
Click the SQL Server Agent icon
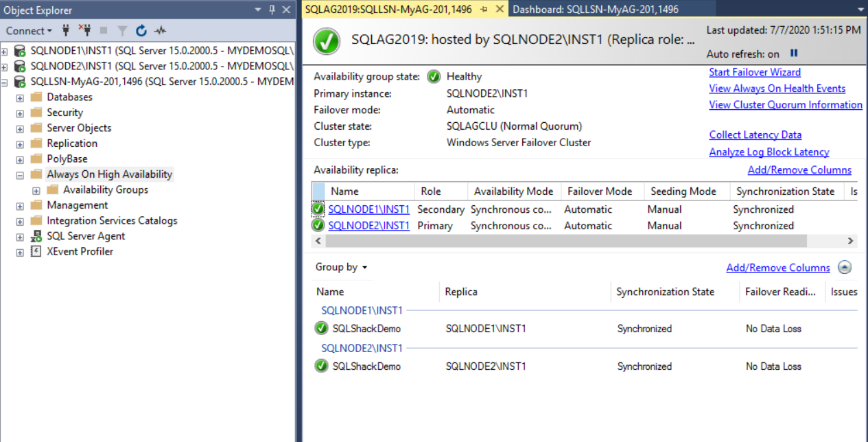coord(36,236)
